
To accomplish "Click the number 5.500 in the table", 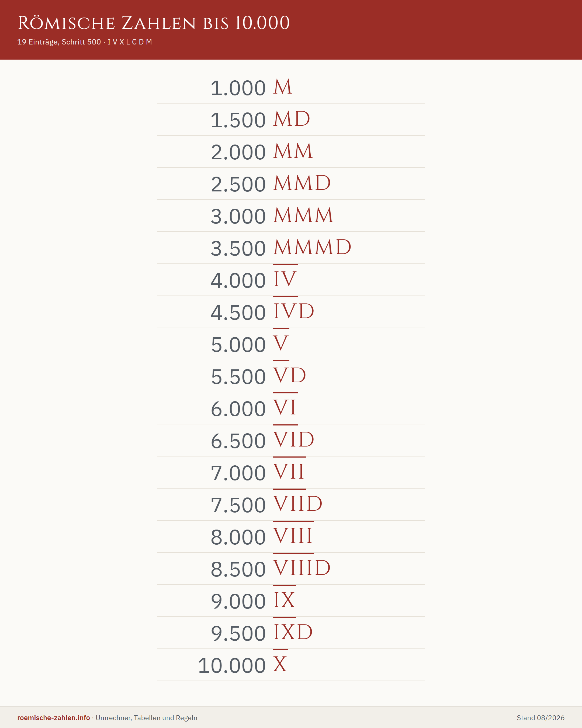I will click(x=238, y=377).
